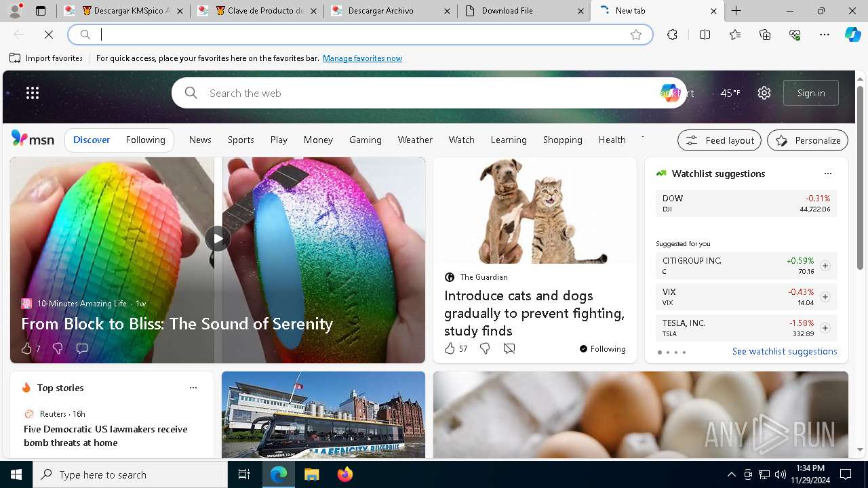The height and width of the screenshot is (488, 868).
Task: Click Manage favorites now link
Action: pos(362,58)
